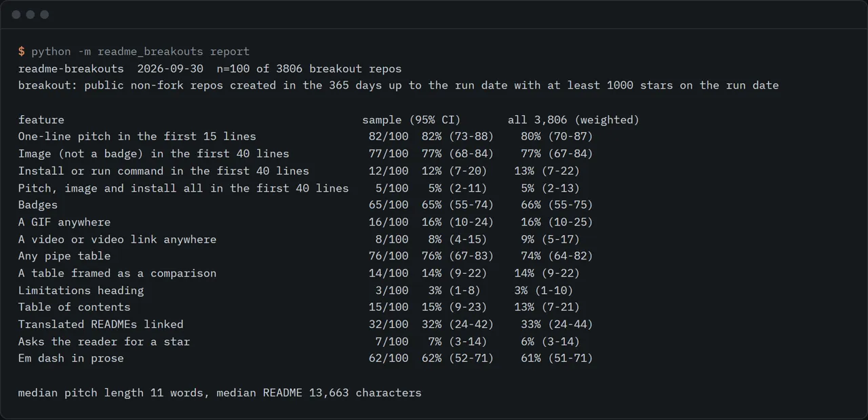Click the '15/100' sample count
This screenshot has width=868, height=420.
click(x=389, y=308)
